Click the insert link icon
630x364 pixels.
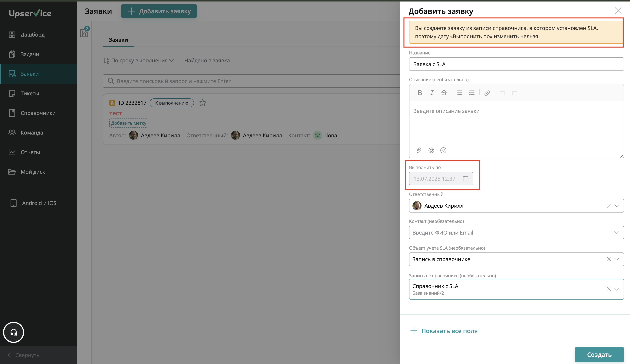tap(487, 93)
